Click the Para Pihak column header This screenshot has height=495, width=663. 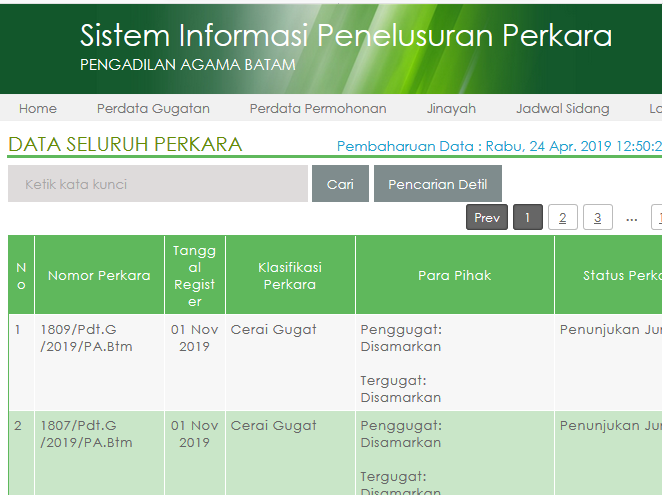(x=454, y=275)
